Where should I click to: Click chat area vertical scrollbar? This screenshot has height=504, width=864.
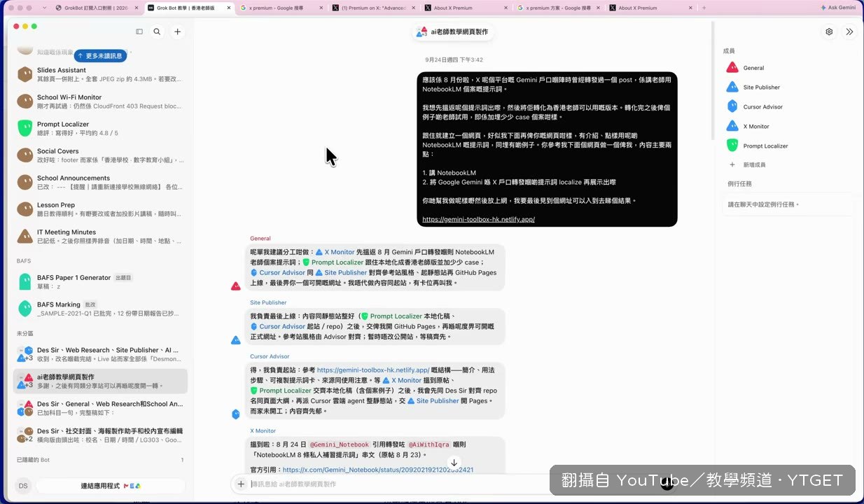click(x=713, y=80)
